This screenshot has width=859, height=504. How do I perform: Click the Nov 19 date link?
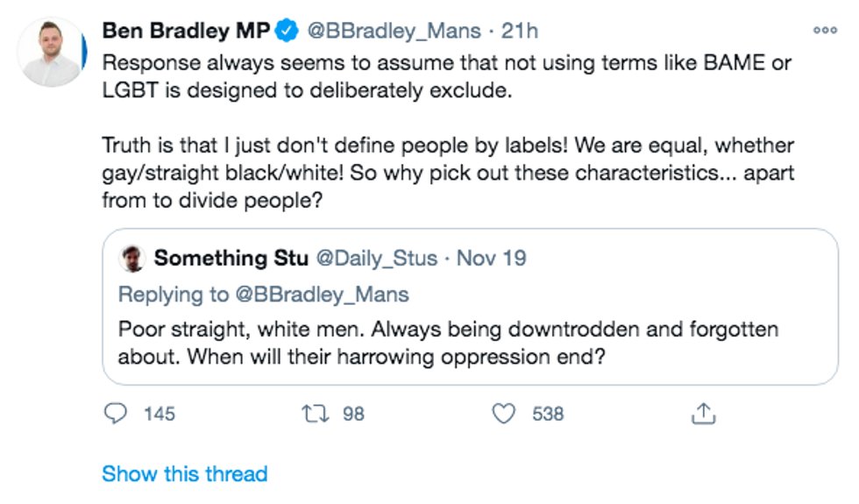point(491,259)
